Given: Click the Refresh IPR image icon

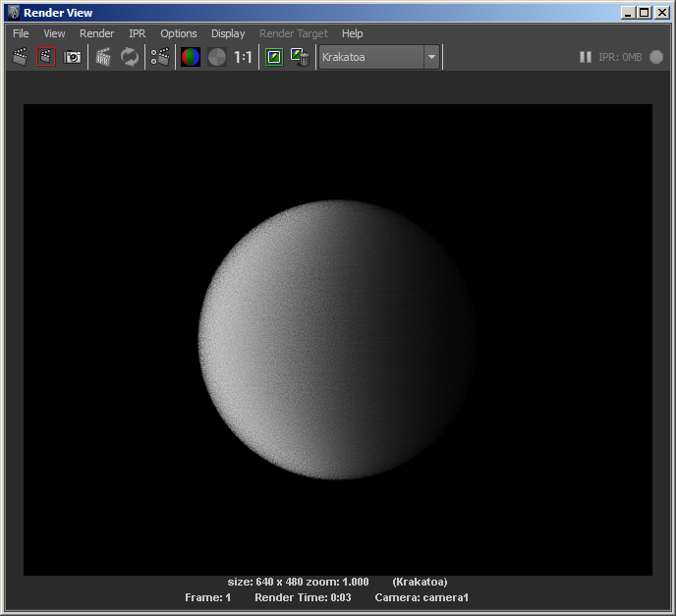Looking at the screenshot, I should pos(130,57).
